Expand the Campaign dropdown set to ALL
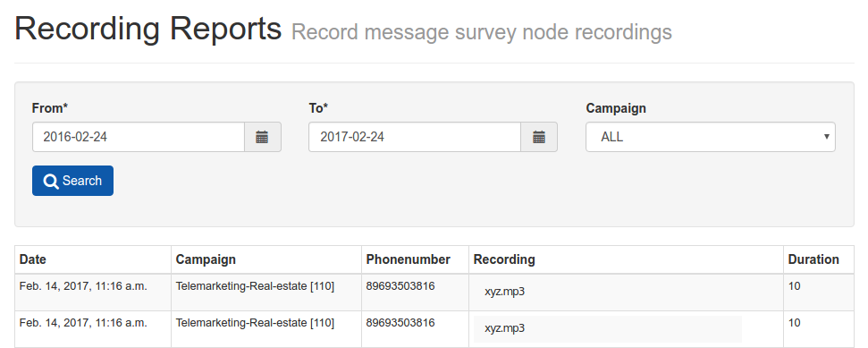Viewport: 868px width, 348px height. [711, 137]
